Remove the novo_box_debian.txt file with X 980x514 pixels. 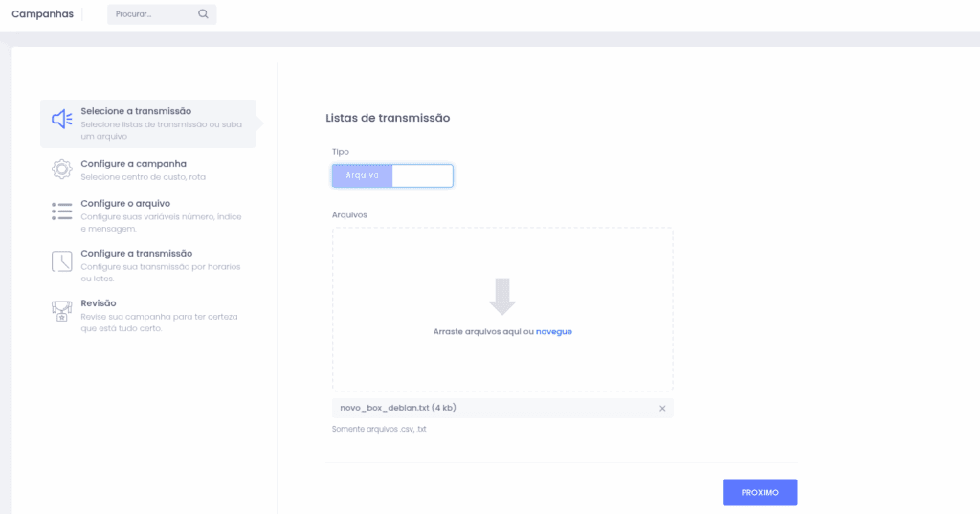(662, 409)
